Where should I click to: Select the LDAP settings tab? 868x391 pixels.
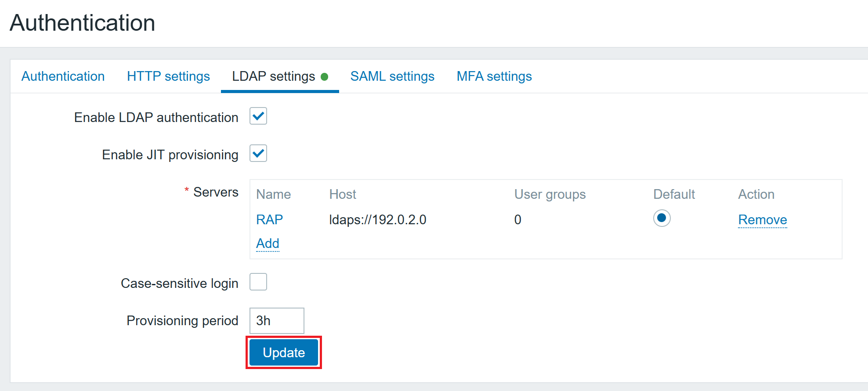coord(273,76)
